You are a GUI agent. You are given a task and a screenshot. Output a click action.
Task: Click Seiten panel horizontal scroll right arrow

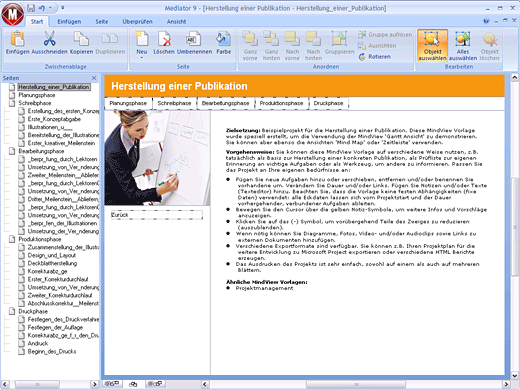point(95,384)
